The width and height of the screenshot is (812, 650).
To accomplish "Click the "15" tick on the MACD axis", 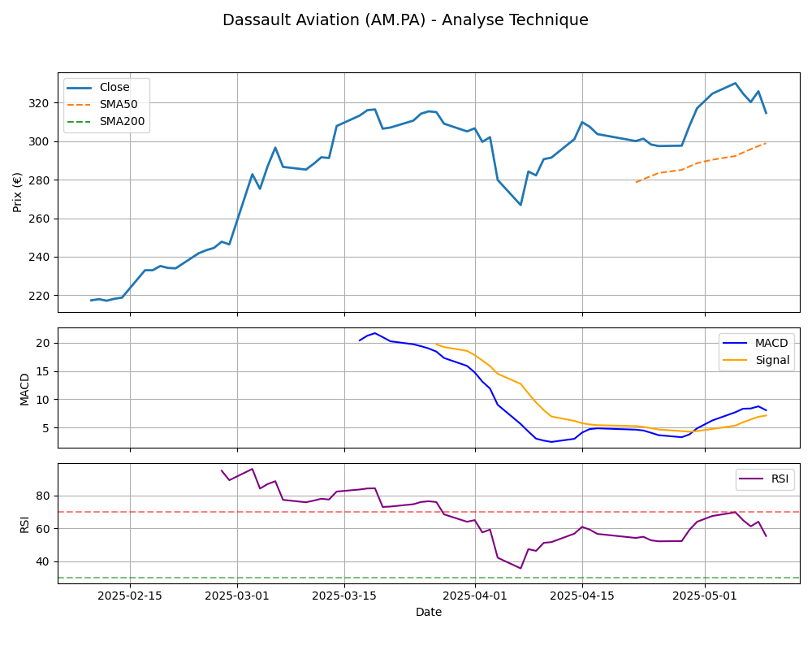I will (x=44, y=371).
